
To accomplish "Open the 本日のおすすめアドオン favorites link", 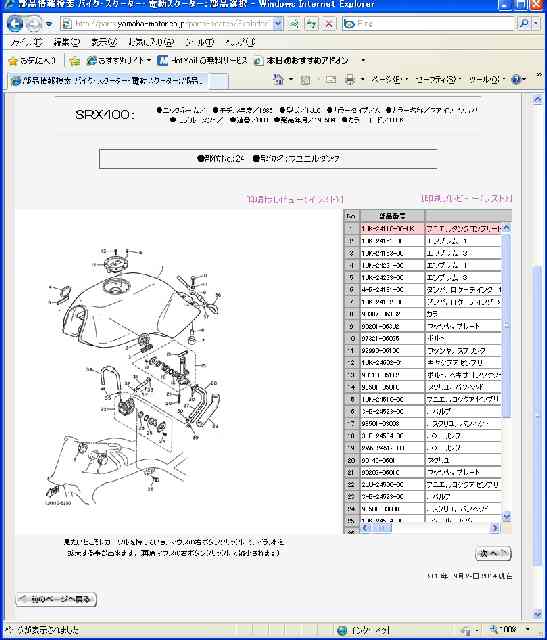I will point(301,61).
